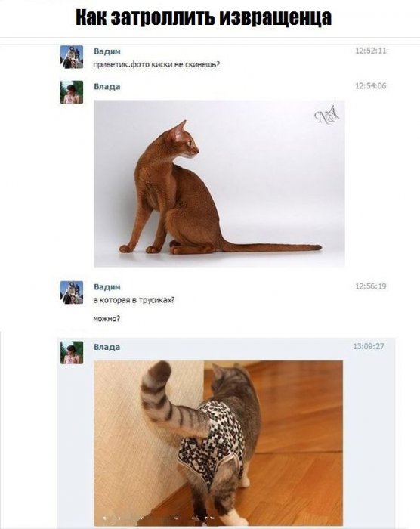Select the 12:56:19 timestamp

point(370,286)
